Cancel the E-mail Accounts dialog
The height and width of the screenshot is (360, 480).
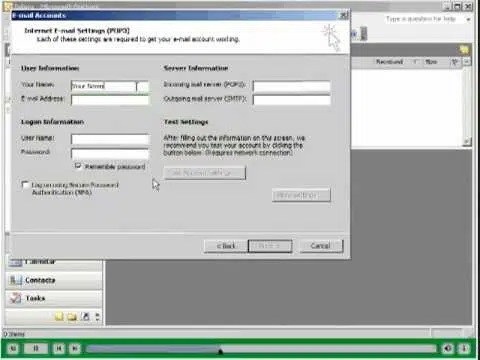tap(321, 246)
